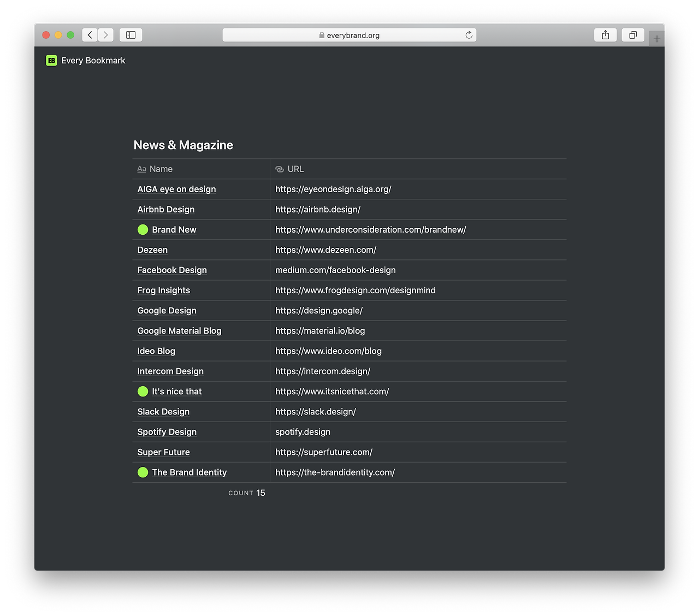Click the EB logo icon
Image resolution: width=699 pixels, height=616 pixels.
tap(51, 61)
